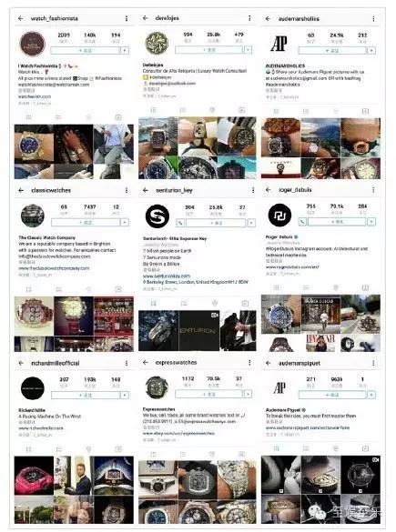Tap the call icon on senturion_key profile
This screenshot has height=532, width=396.
[180, 223]
